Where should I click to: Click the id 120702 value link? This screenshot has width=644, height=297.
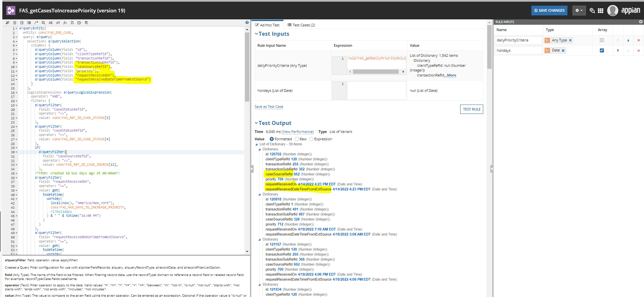pyautogui.click(x=275, y=154)
